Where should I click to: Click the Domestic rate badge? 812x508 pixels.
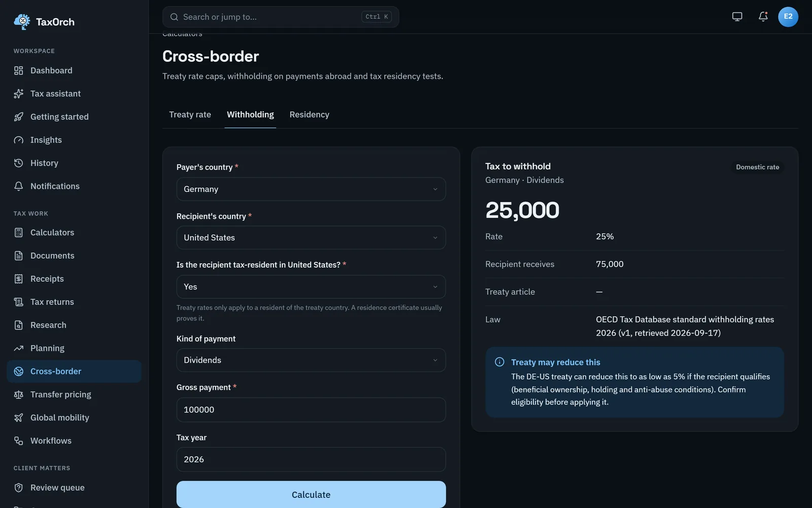(757, 167)
